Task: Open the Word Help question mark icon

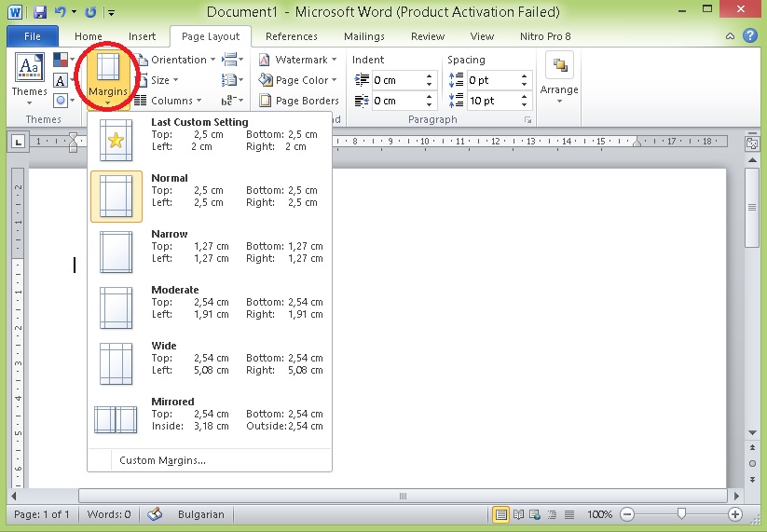Action: 750,36
